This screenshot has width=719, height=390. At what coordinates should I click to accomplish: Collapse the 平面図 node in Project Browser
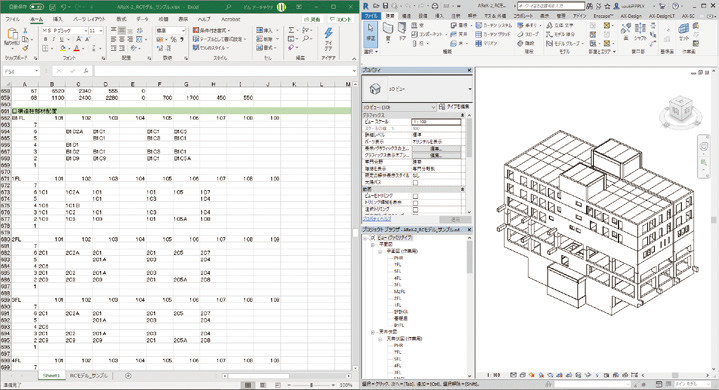click(x=373, y=245)
